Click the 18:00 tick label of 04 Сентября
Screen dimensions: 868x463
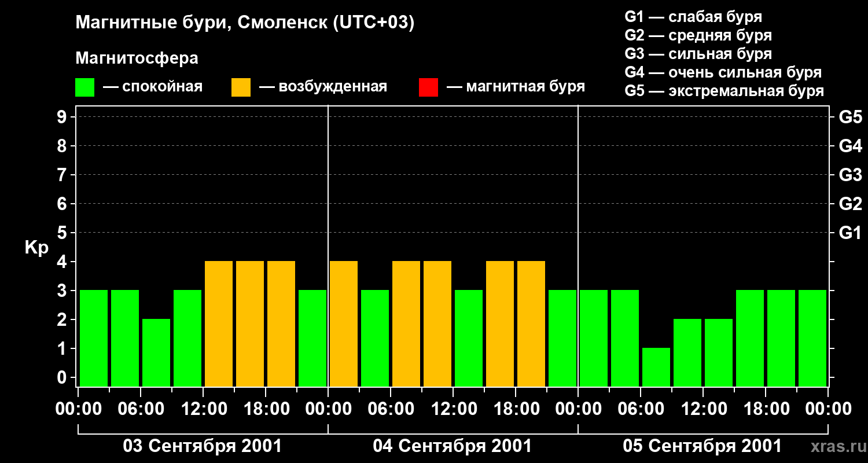[516, 409]
